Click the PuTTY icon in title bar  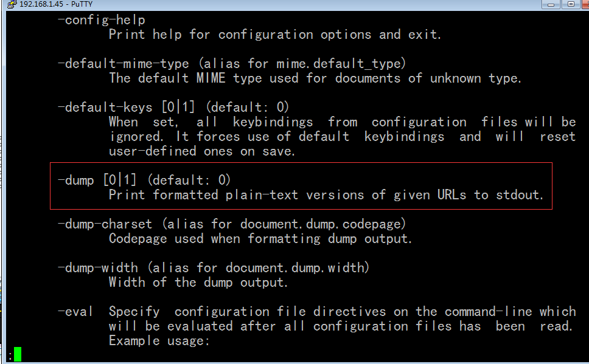12,4
